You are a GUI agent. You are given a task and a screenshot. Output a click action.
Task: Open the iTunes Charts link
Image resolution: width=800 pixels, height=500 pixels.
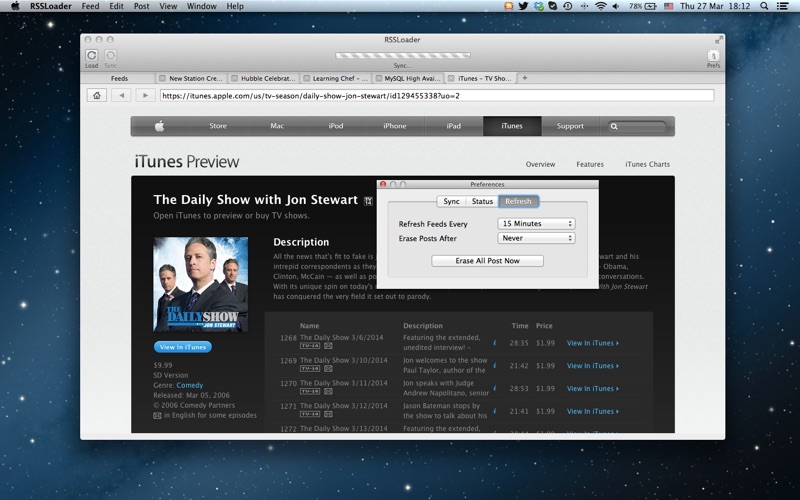click(x=647, y=164)
